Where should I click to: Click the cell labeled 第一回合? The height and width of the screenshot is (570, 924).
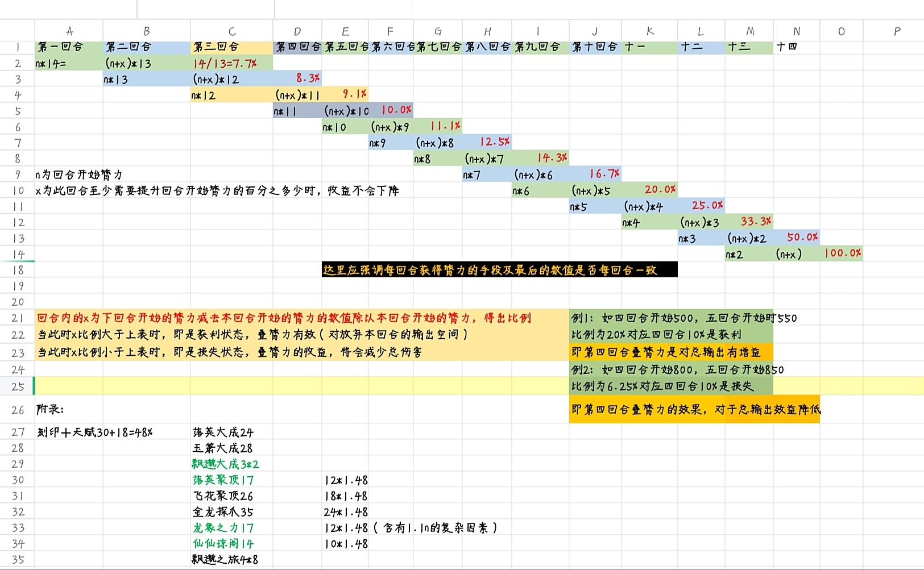(x=69, y=47)
